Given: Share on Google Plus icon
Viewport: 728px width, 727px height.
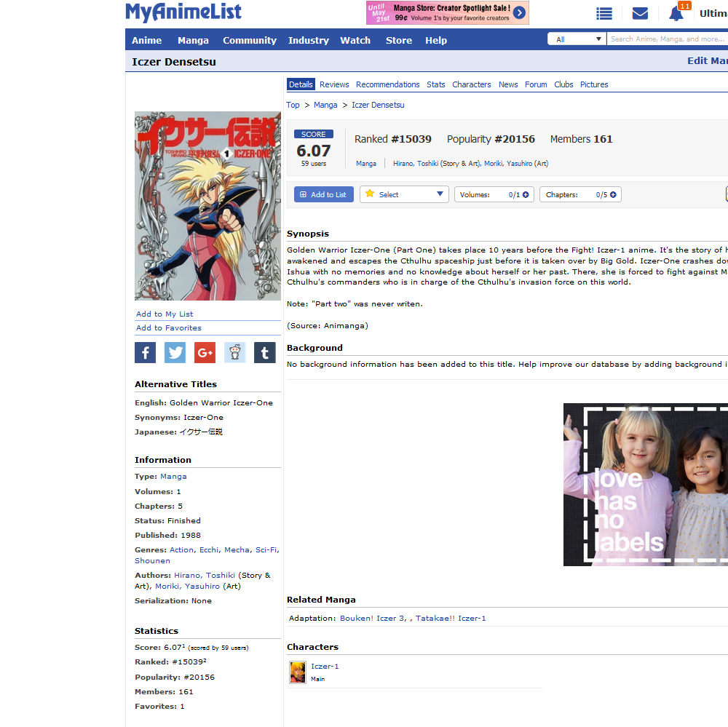Looking at the screenshot, I should click(x=205, y=352).
